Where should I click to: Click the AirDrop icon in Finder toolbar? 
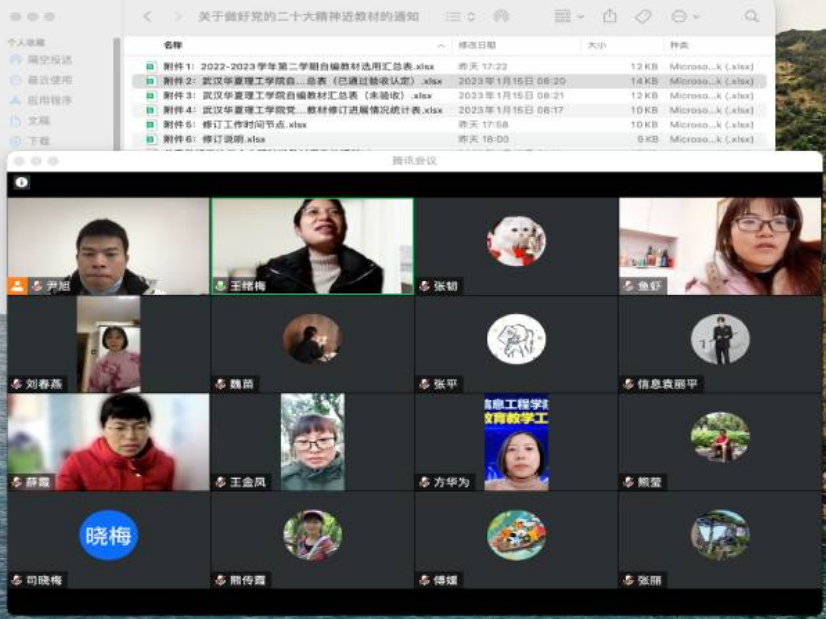501,17
